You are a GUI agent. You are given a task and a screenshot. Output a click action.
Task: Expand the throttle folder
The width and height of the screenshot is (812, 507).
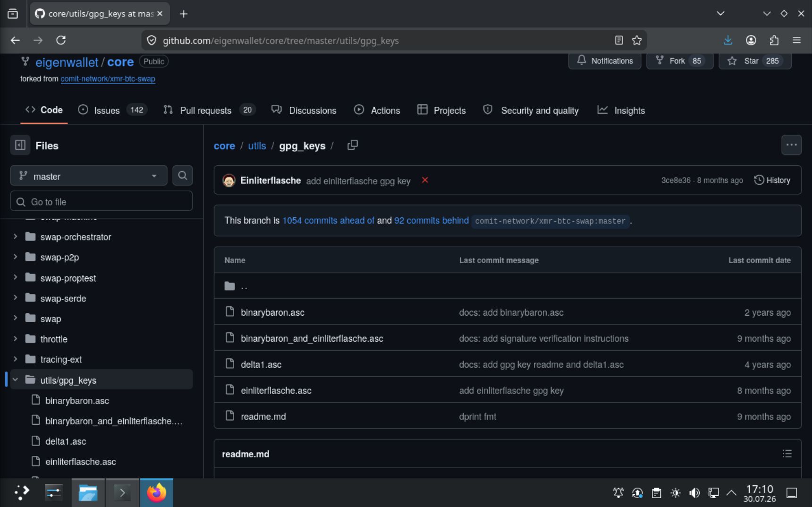16,338
